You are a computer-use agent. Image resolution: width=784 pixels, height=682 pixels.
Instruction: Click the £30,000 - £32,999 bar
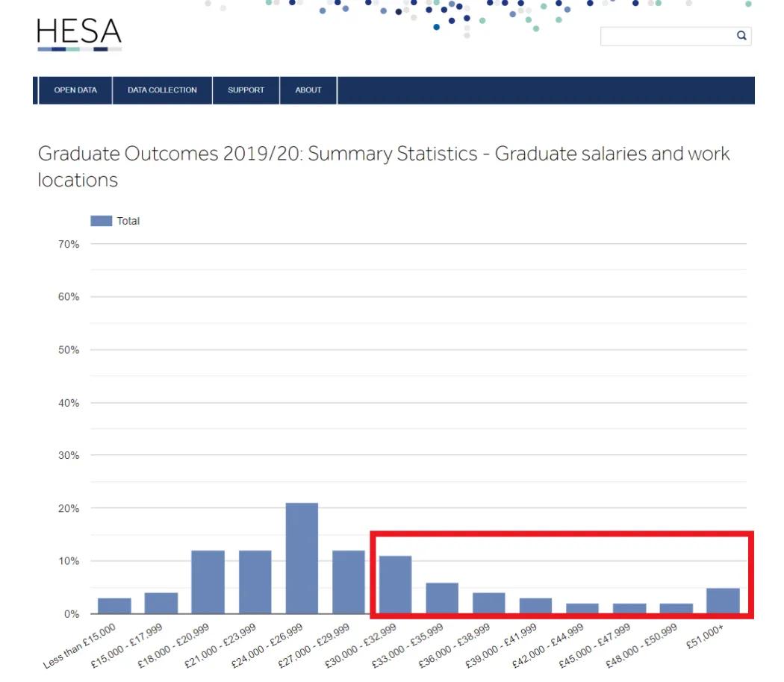[x=395, y=585]
